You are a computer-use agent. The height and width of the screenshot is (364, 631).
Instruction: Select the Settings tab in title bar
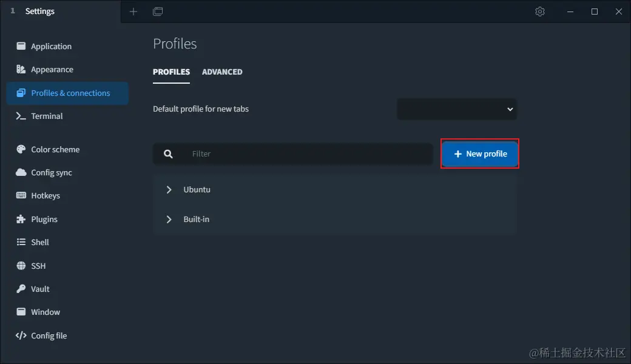point(60,12)
